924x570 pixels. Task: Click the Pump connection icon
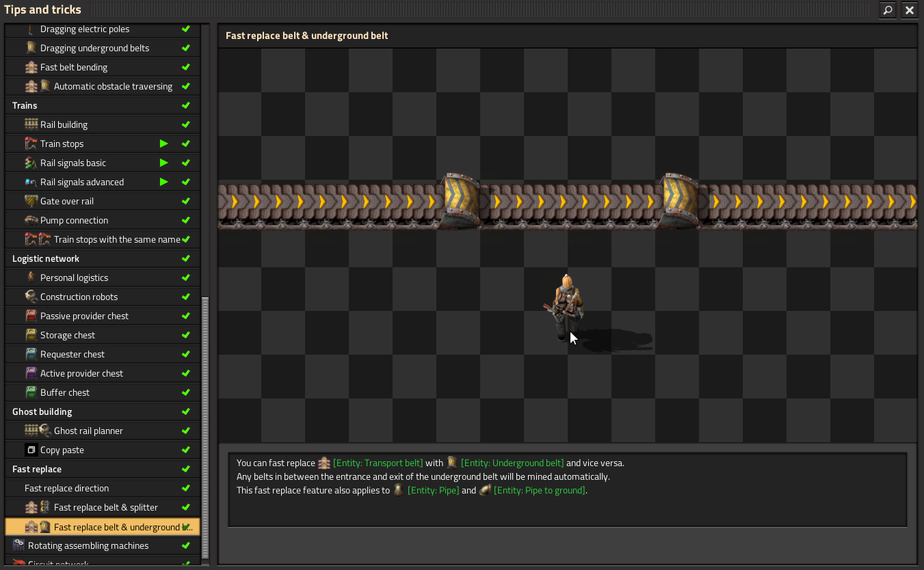tap(31, 220)
